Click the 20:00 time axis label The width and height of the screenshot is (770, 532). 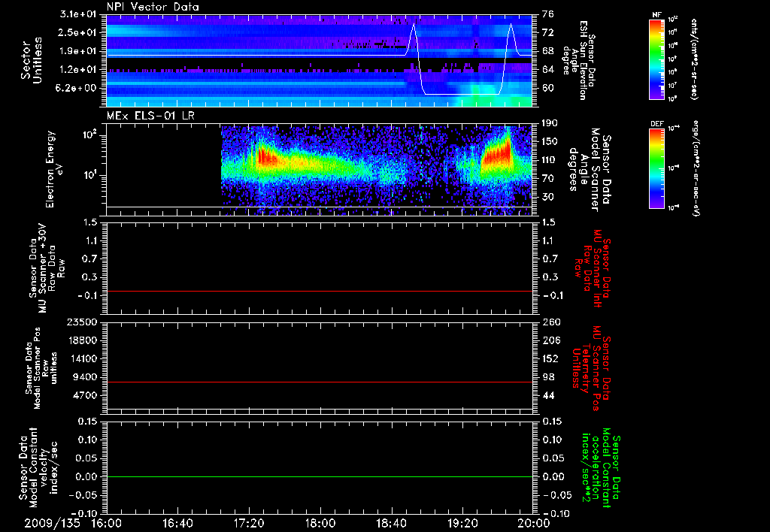pos(534,523)
